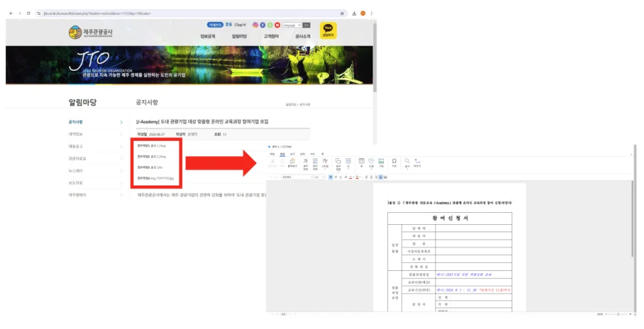
Task: Click the editor vertical scrollbar
Action: tap(633, 219)
